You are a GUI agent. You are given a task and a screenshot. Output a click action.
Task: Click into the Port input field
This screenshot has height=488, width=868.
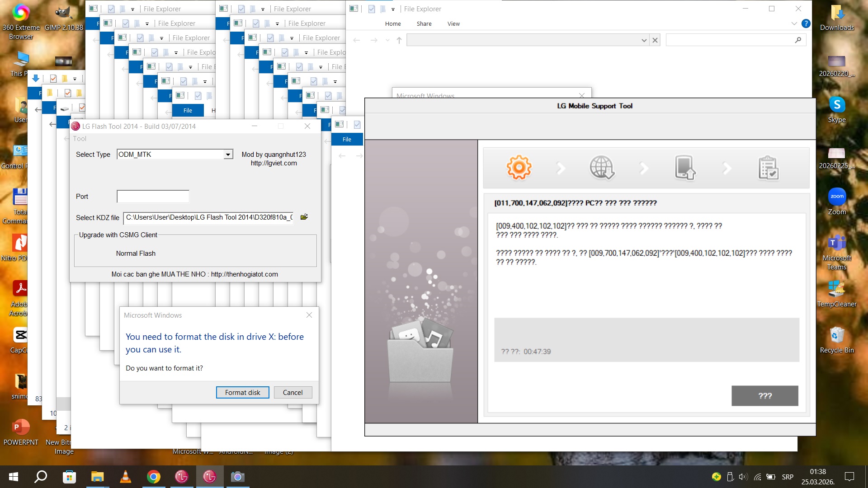coord(153,197)
